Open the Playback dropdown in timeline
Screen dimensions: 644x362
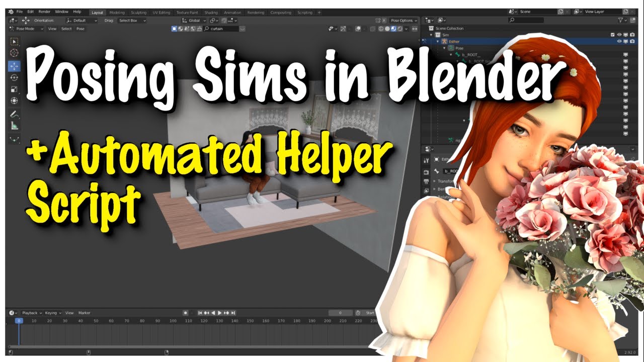point(32,313)
